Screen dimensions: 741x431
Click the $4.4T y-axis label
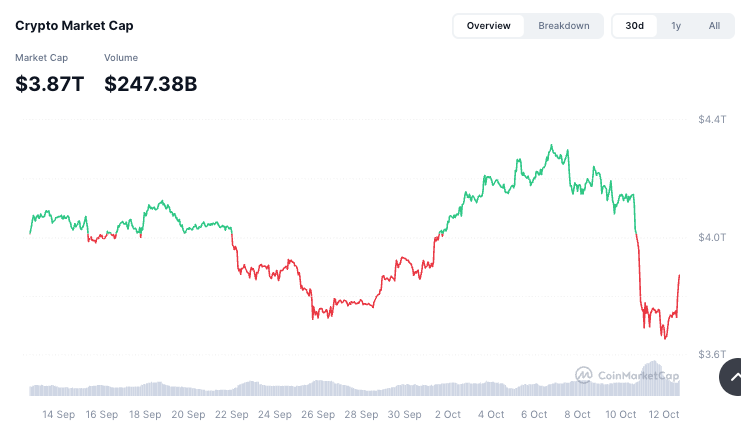[711, 119]
